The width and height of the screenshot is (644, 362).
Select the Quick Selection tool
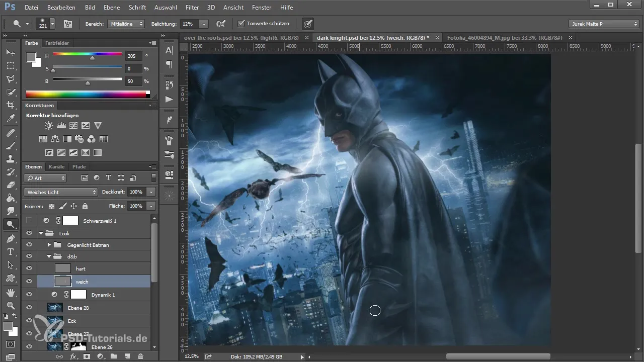[x=10, y=92]
